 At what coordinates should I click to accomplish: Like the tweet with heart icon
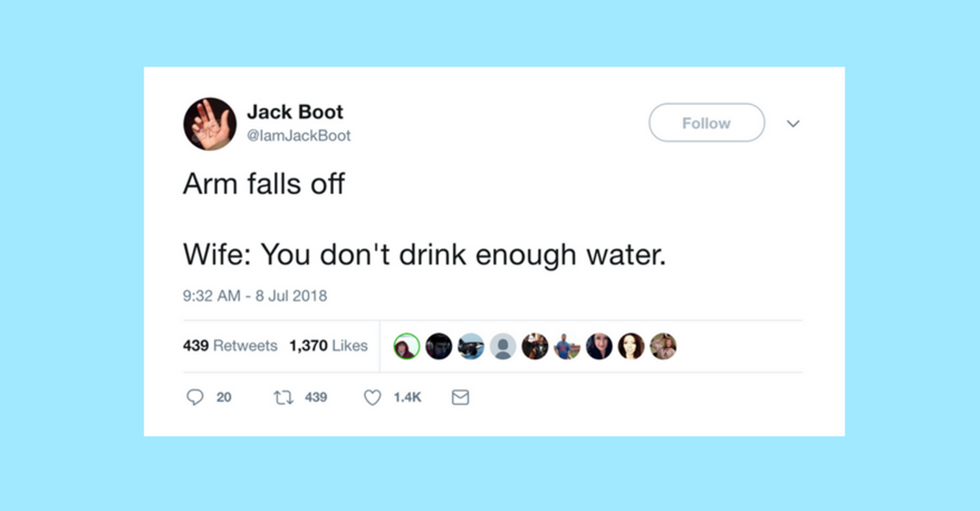[373, 398]
